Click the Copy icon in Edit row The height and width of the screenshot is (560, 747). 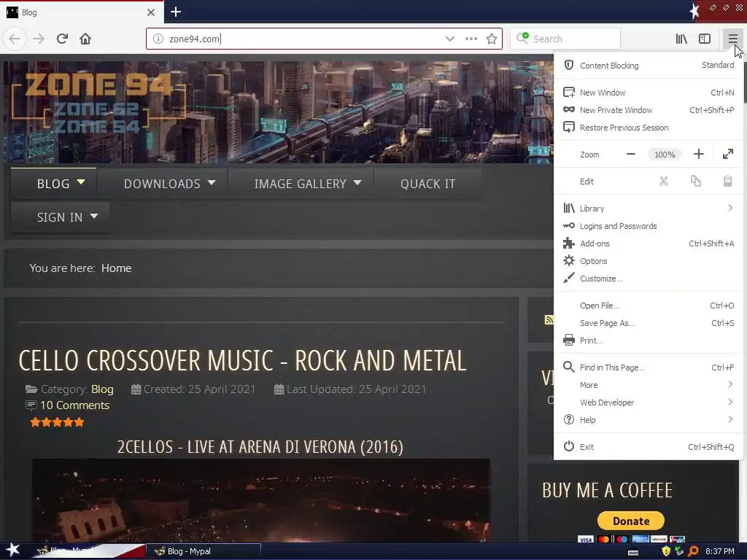point(695,181)
